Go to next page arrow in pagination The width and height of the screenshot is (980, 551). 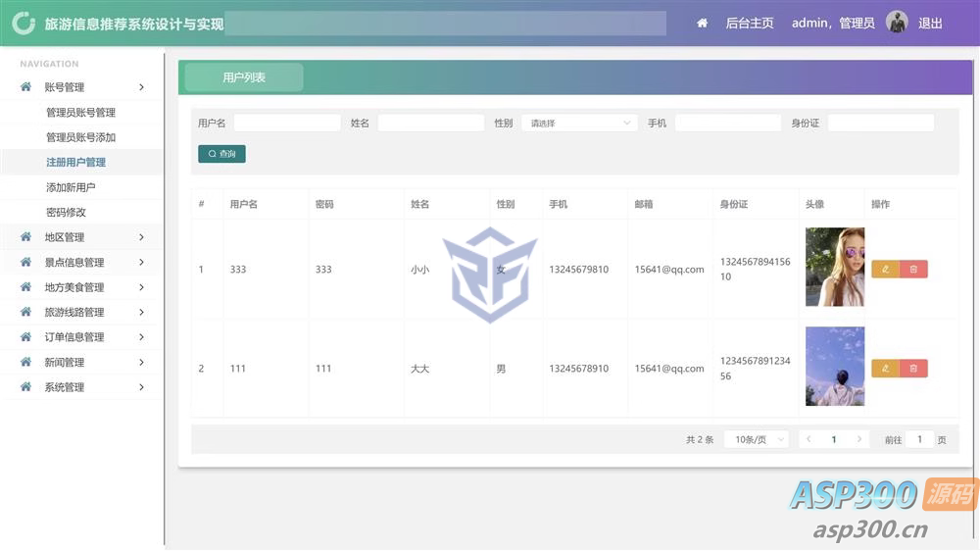859,439
